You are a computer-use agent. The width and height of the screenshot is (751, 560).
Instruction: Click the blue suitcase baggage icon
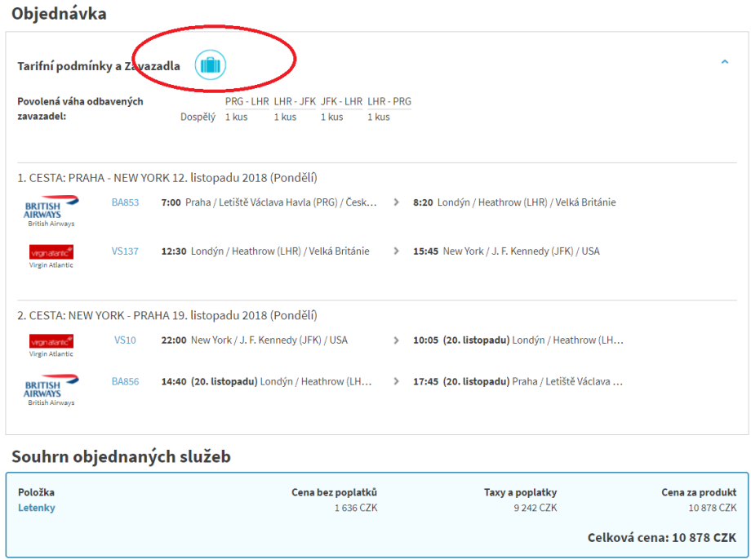tap(210, 65)
